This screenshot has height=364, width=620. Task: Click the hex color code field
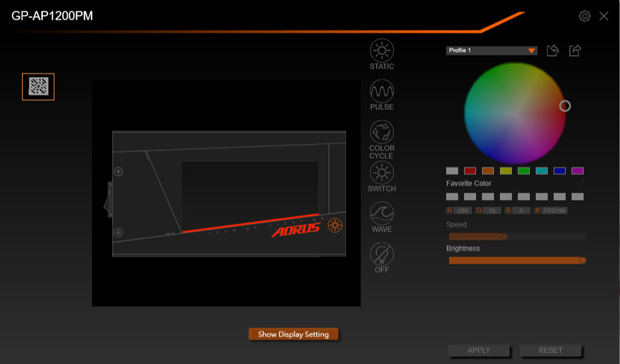555,210
